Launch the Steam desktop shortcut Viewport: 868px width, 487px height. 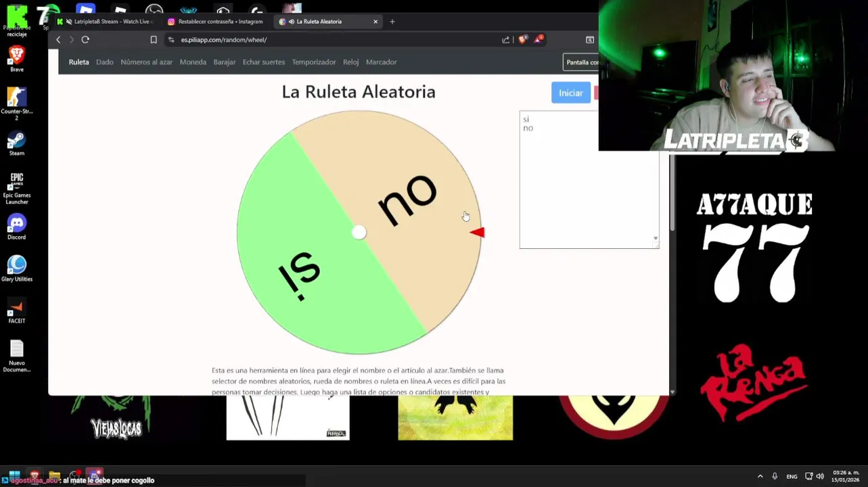[x=17, y=143]
